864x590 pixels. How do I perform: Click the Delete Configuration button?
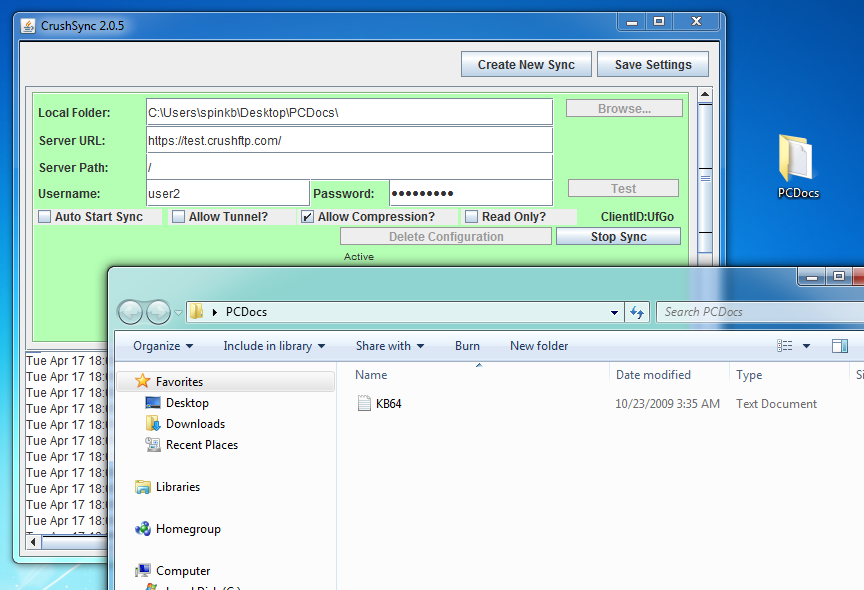(446, 236)
